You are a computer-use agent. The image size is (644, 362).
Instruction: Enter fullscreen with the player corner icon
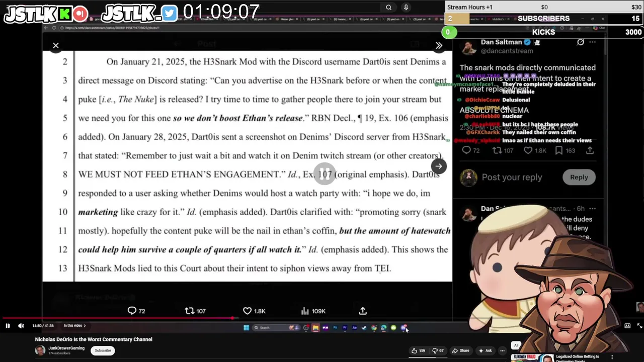point(639,326)
